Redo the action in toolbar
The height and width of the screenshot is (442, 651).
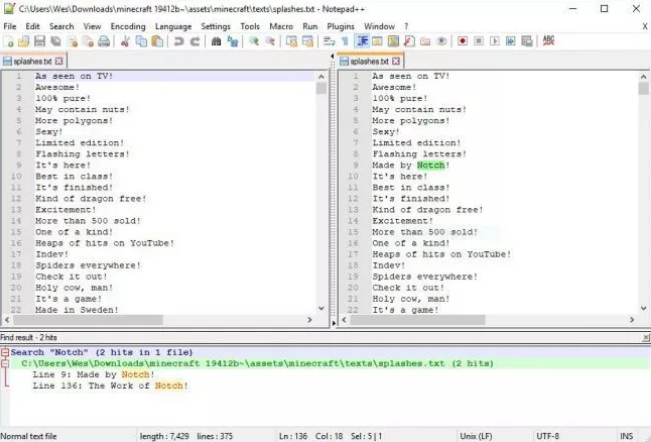pos(195,41)
